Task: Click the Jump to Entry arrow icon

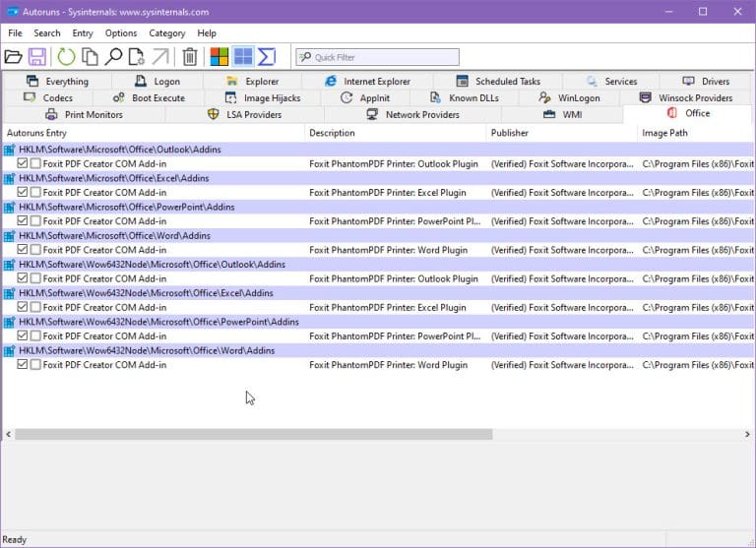Action: 160,57
